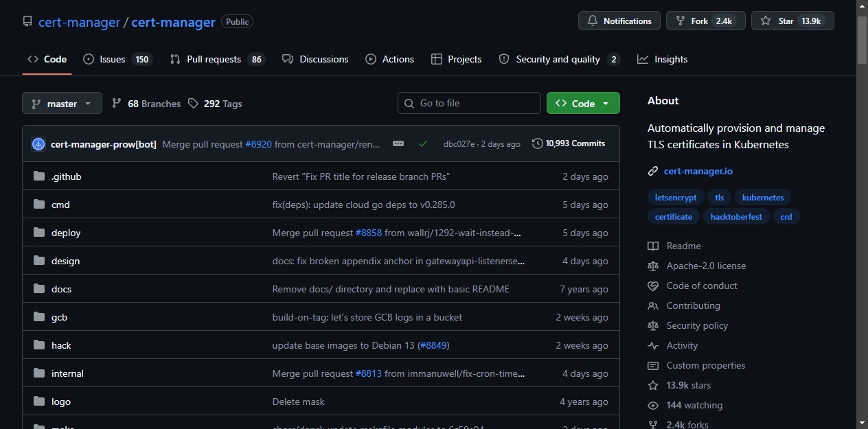Open the Security policy

pyautogui.click(x=688, y=325)
